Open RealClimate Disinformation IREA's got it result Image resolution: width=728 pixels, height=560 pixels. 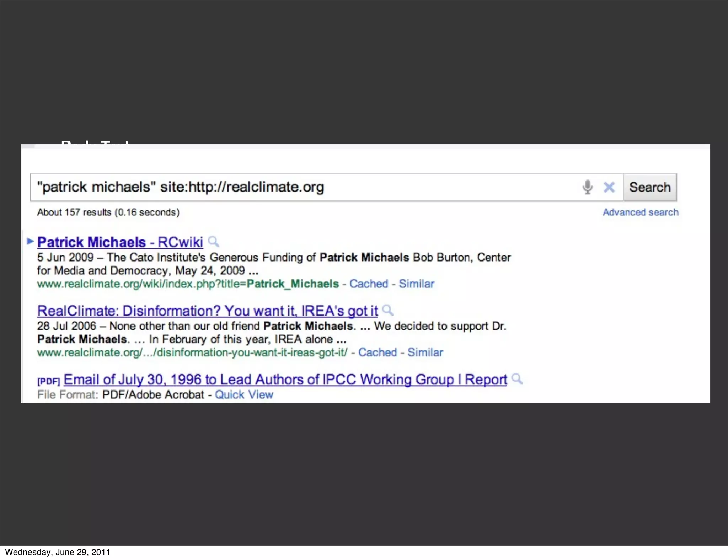[207, 311]
